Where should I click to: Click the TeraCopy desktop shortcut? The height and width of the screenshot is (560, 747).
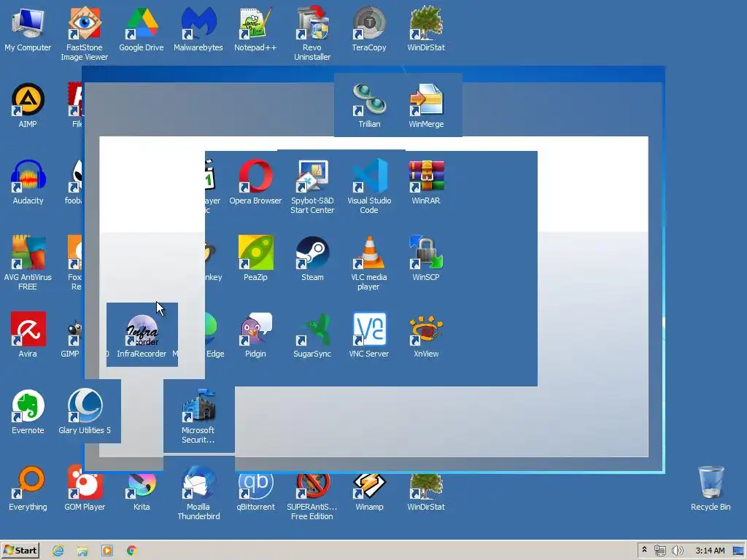pyautogui.click(x=369, y=28)
